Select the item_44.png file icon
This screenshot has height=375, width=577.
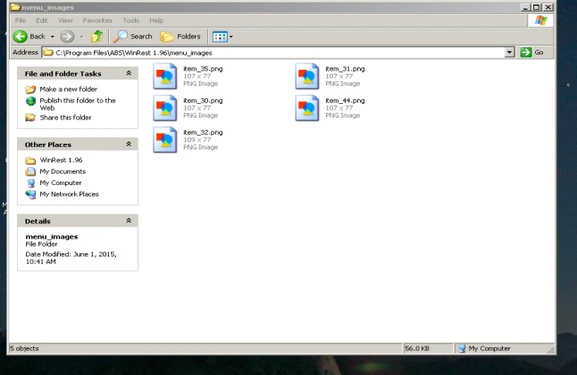point(307,108)
